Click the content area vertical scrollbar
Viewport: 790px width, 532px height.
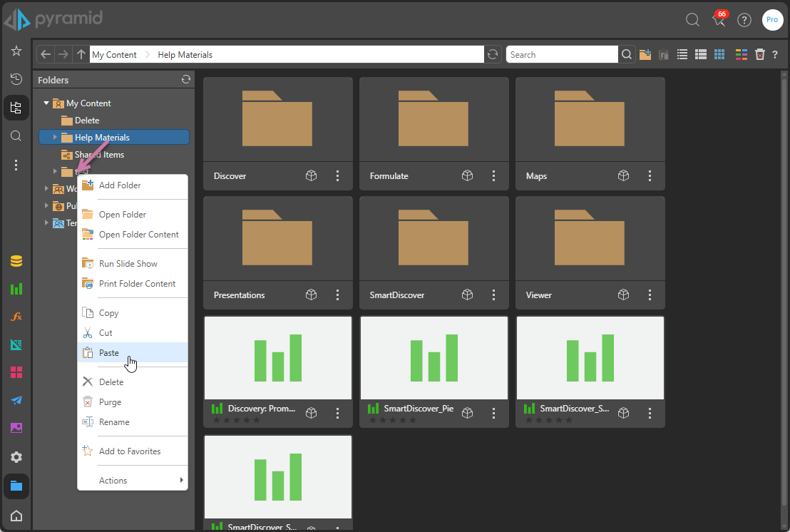coord(784,285)
